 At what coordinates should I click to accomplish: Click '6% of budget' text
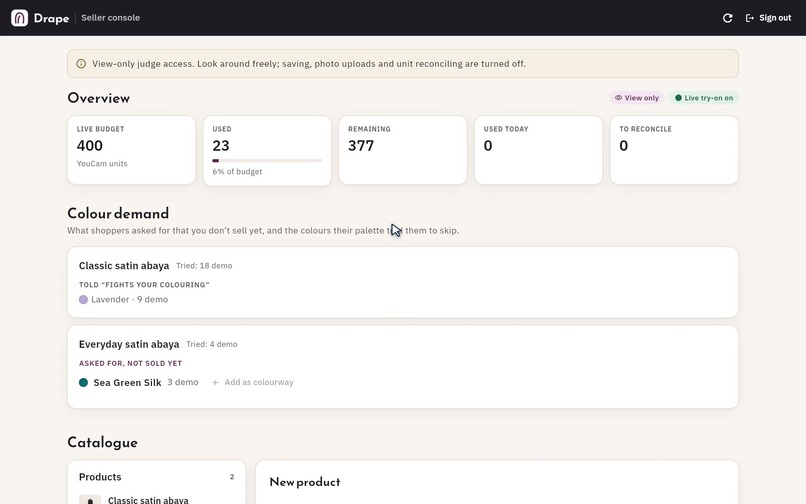(237, 171)
